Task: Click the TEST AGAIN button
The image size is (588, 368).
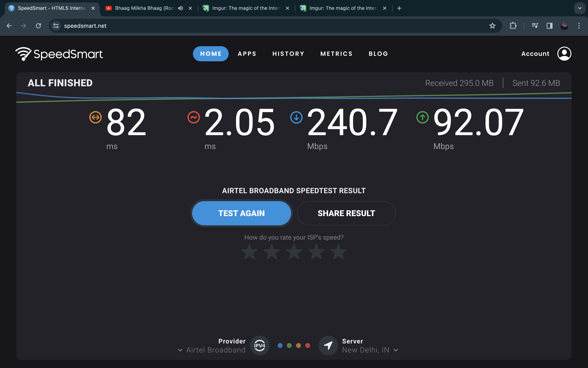Action: (x=242, y=213)
